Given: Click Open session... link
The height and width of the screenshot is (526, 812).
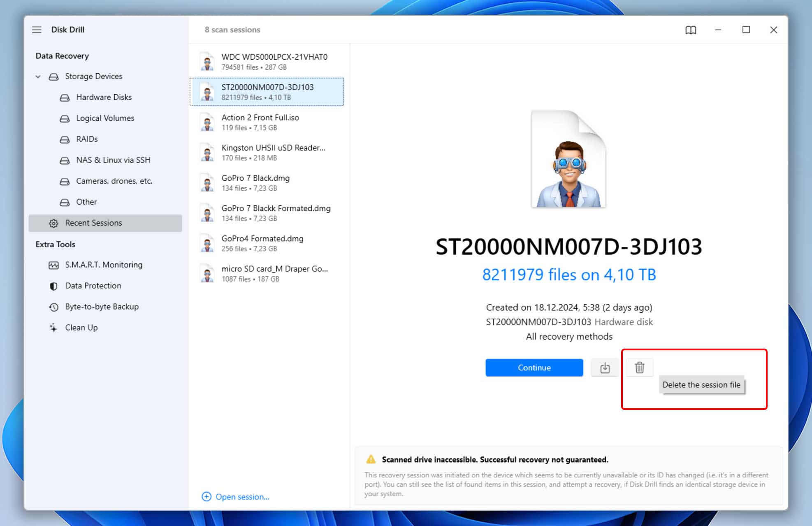Looking at the screenshot, I should pos(242,497).
